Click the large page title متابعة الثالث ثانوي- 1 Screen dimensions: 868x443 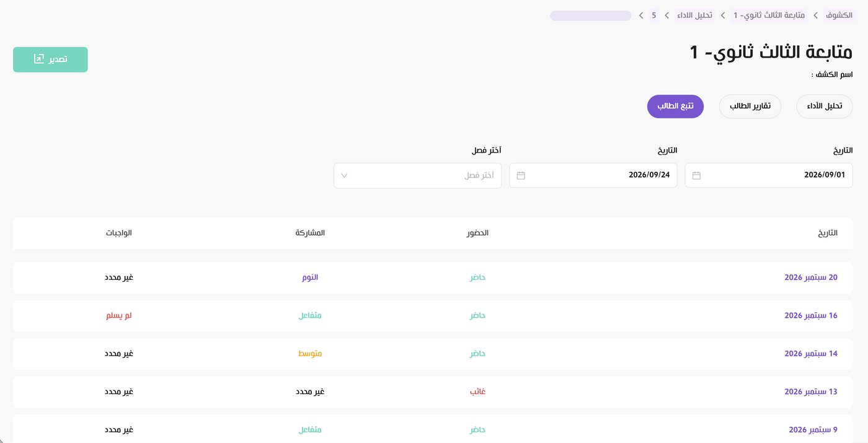[771, 52]
